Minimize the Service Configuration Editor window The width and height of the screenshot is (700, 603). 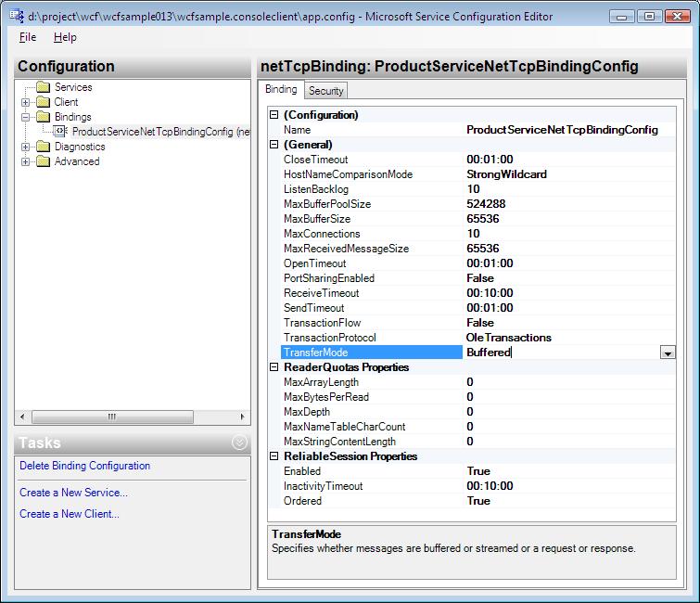point(621,17)
